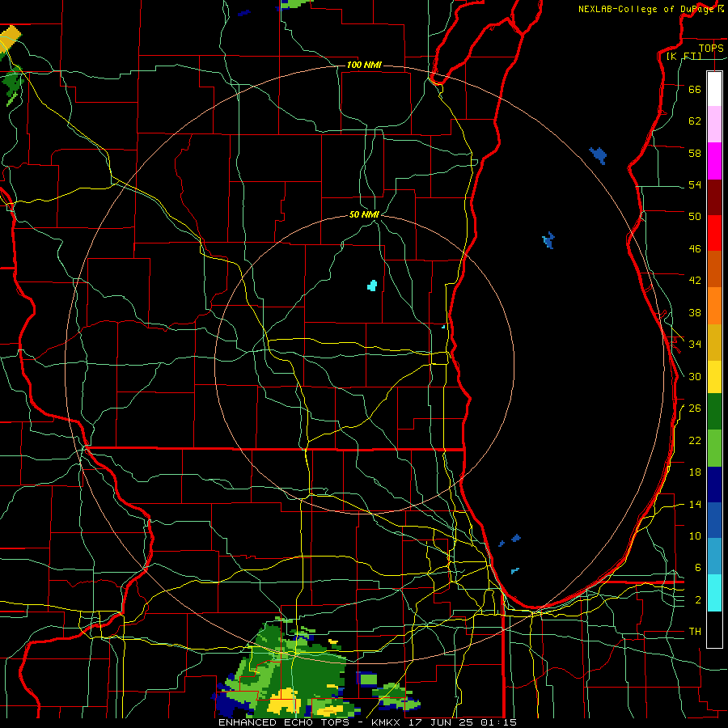Viewport: 728px width, 728px height.
Task: Click the light green legend swatch
Action: click(714, 448)
